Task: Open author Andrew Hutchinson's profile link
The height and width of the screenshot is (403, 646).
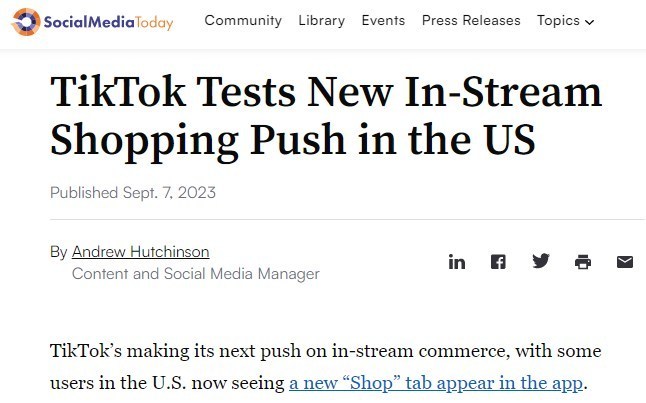Action: 140,252
